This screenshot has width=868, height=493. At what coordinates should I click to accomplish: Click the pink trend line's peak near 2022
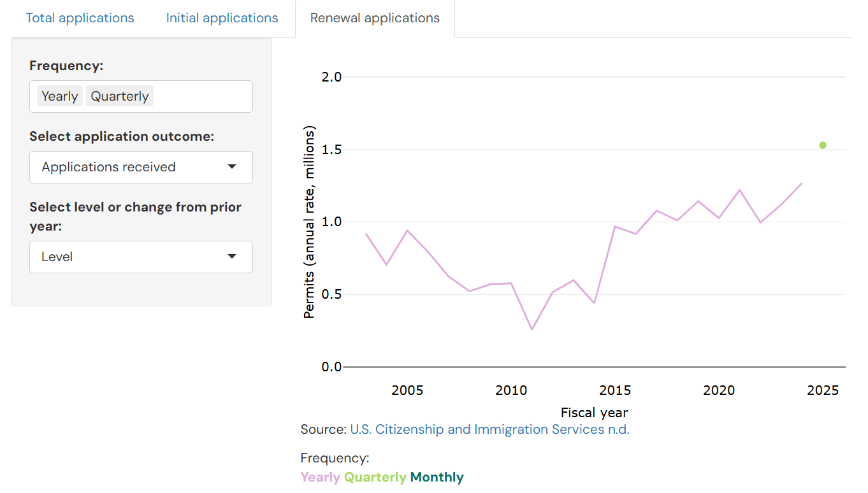point(739,189)
